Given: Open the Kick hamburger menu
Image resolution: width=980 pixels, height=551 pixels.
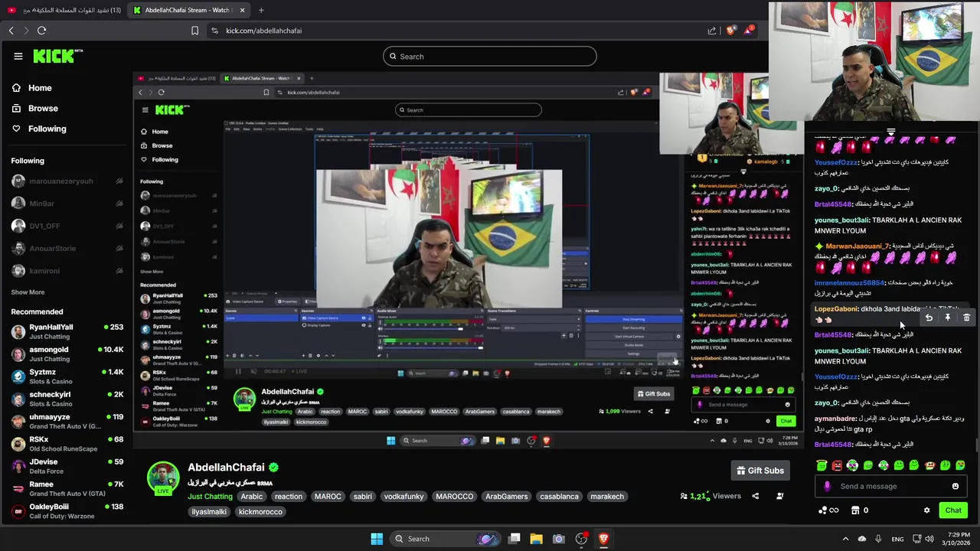Looking at the screenshot, I should (18, 56).
